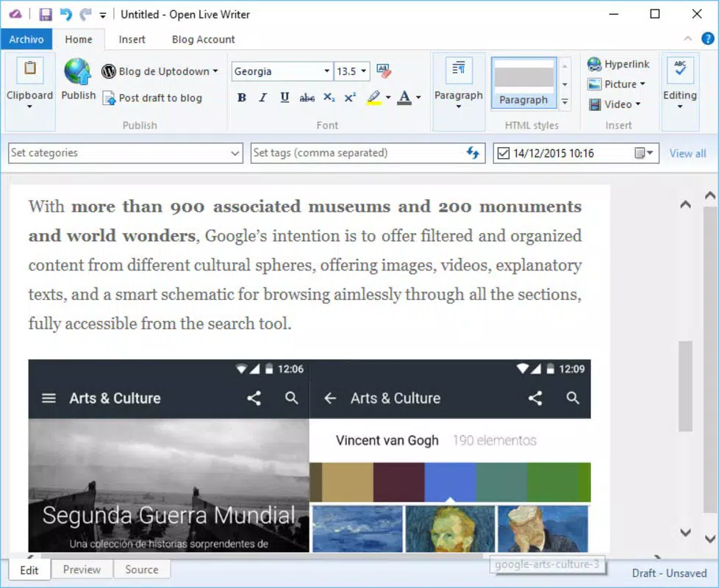Select the Paragraph HTML style
Screen dimensions: 719x588
click(523, 83)
